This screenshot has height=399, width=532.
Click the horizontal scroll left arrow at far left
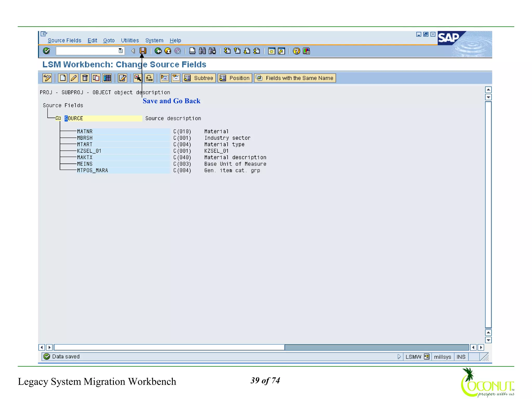[x=42, y=347]
